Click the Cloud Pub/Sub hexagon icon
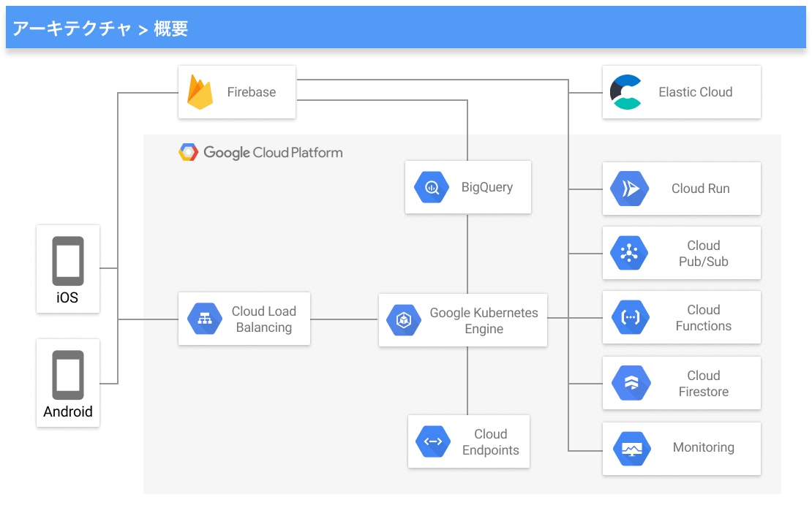 click(x=629, y=253)
